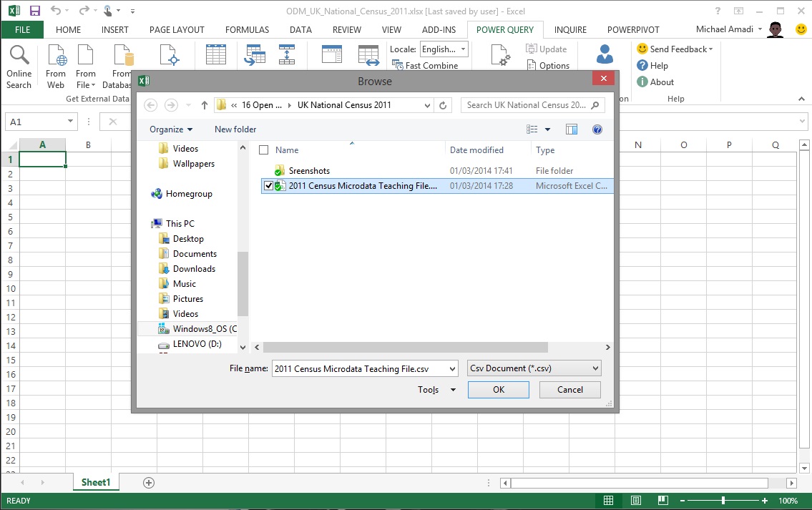The width and height of the screenshot is (812, 510).
Task: Click the zoom in plus button
Action: pyautogui.click(x=764, y=501)
